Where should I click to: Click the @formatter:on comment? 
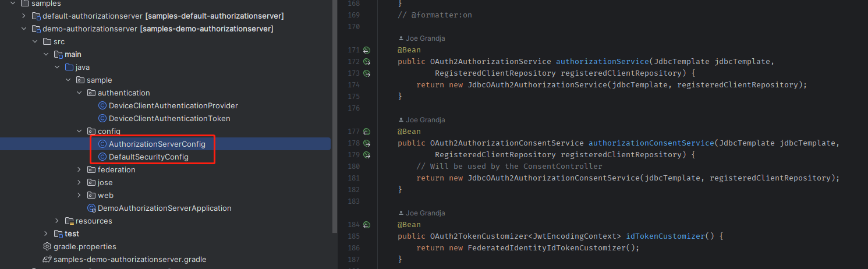(435, 15)
